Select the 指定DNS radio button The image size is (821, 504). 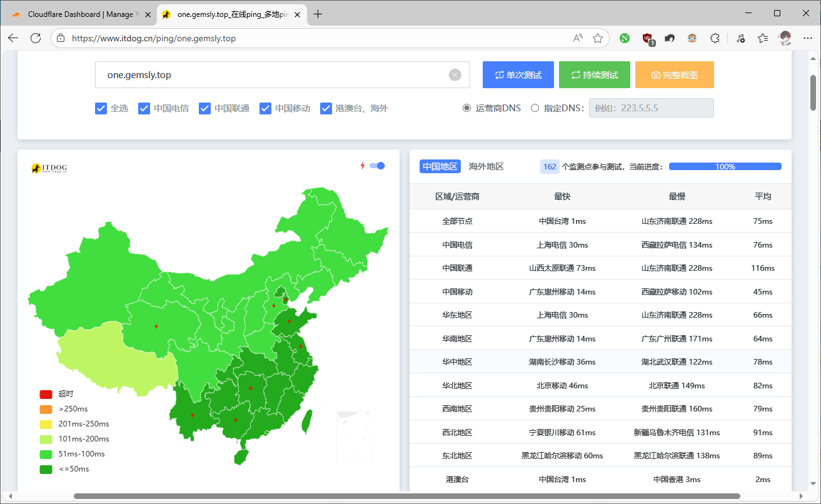[x=535, y=108]
